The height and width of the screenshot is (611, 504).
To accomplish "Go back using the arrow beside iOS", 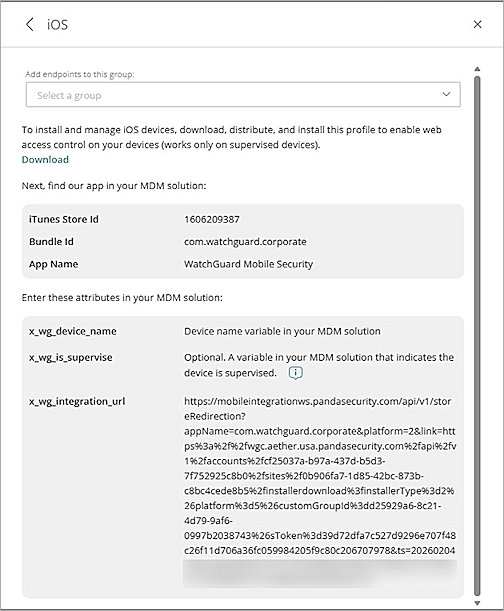I will 30,25.
